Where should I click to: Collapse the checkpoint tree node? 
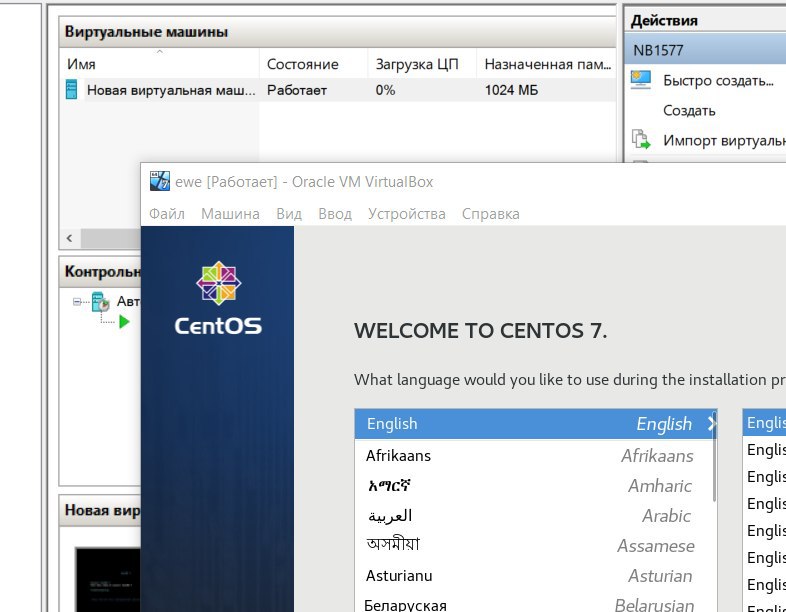pyautogui.click(x=77, y=302)
